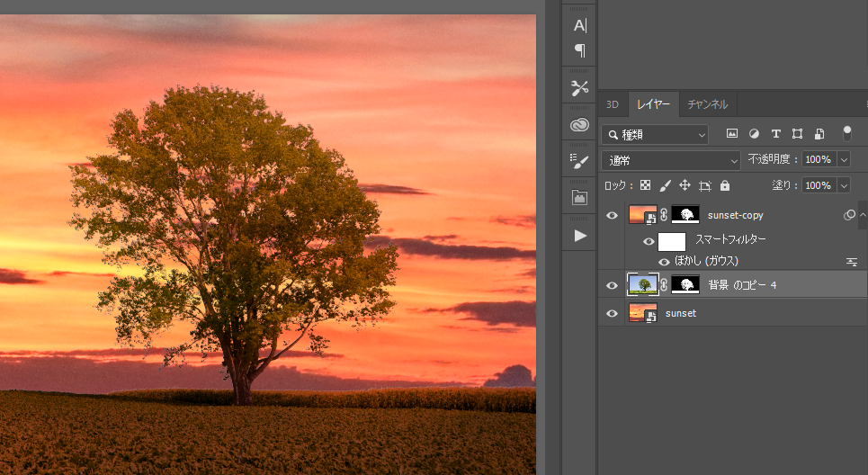Click the 塗り fill percentage field
This screenshot has width=868, height=475.
click(x=817, y=185)
